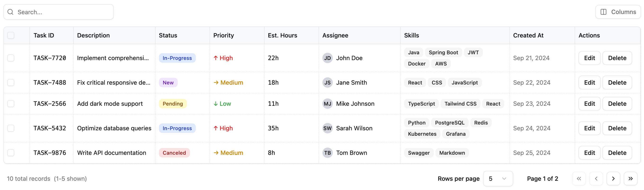Return to first page via double-chevron icon
The width and height of the screenshot is (644, 190).
[579, 178]
